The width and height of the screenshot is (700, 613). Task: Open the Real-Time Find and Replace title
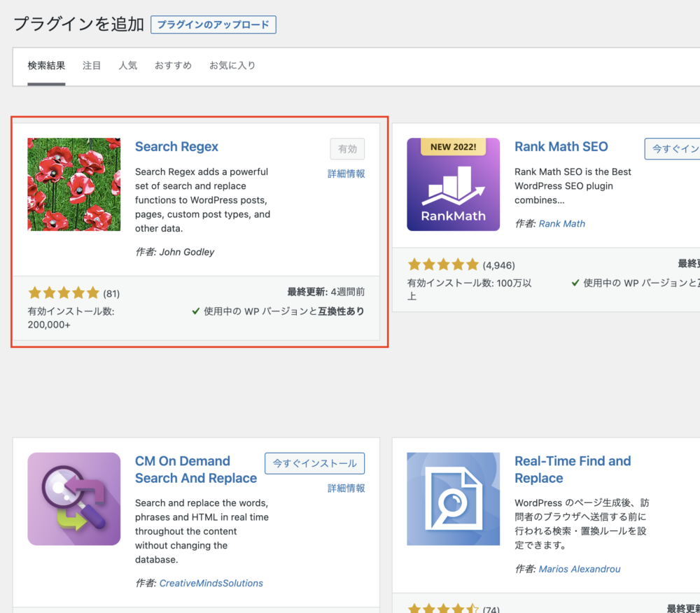click(x=573, y=470)
